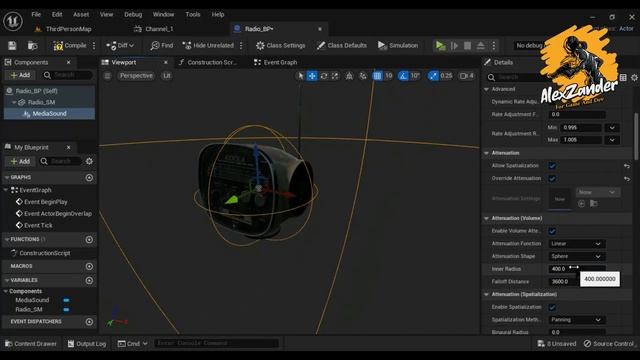Open the Tools menu
Viewport: 640px width, 360px height.
click(x=193, y=14)
